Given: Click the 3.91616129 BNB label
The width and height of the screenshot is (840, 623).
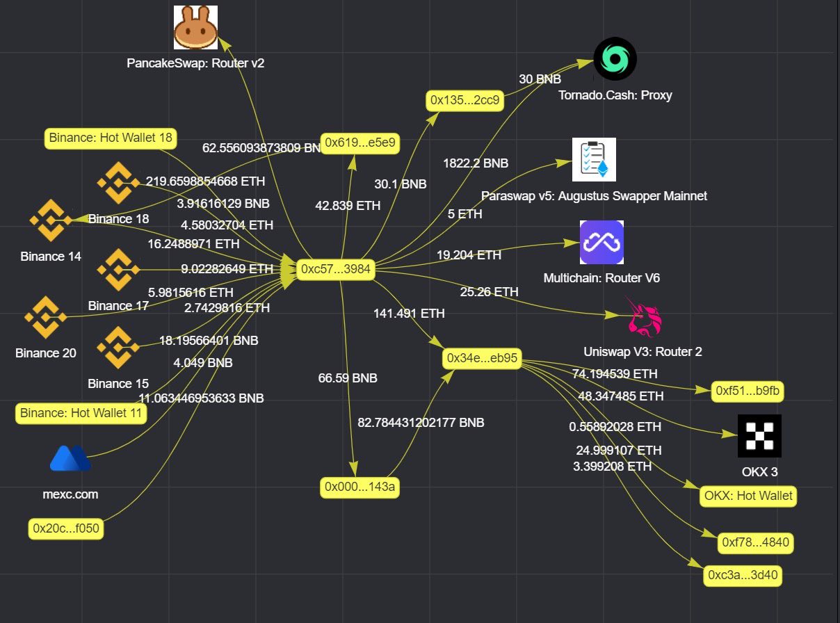Looking at the screenshot, I should pyautogui.click(x=223, y=204).
